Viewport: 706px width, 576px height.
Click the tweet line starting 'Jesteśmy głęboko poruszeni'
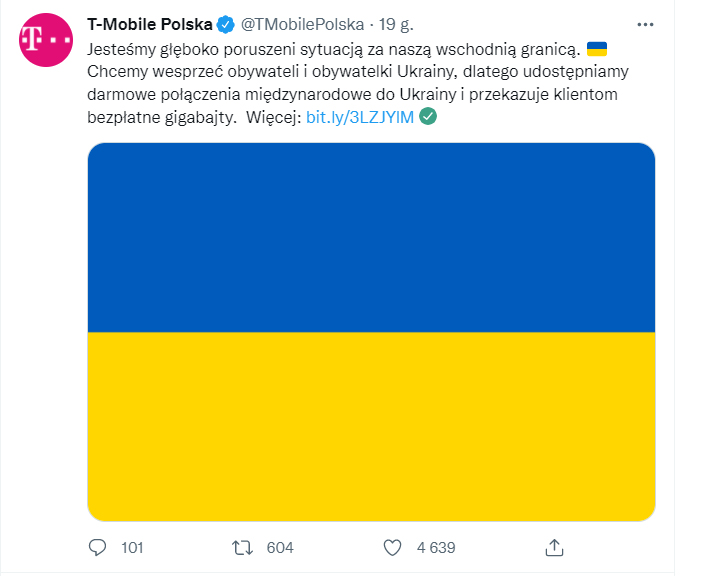click(333, 49)
